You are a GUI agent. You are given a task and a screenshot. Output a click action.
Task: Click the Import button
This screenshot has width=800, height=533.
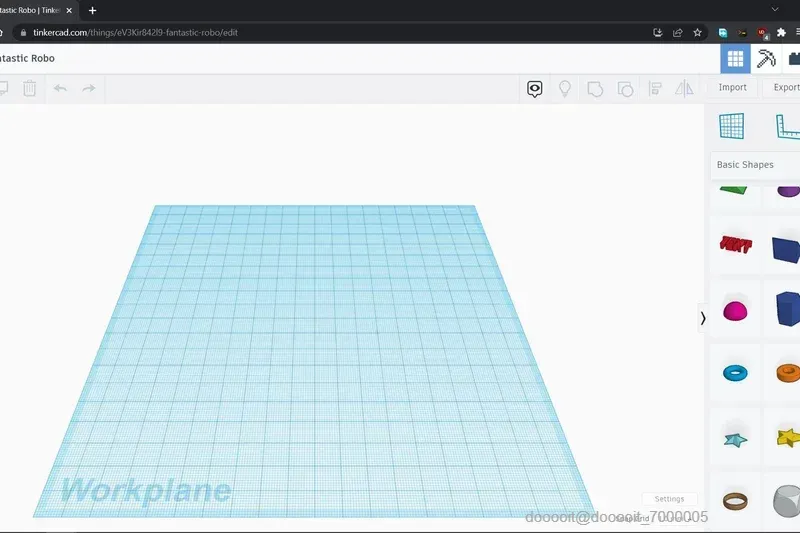tap(732, 88)
